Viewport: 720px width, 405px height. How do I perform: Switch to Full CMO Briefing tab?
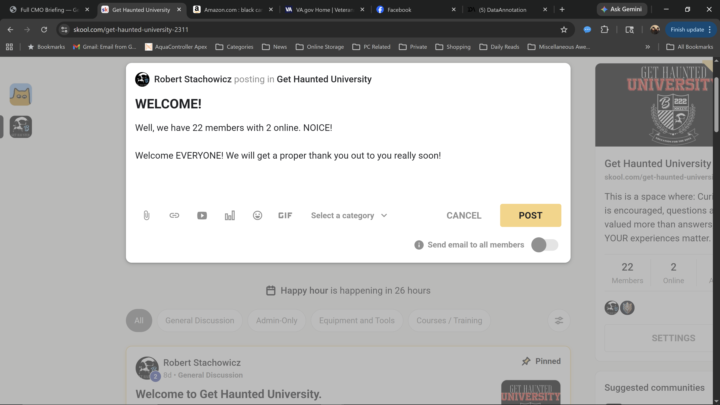tap(49, 10)
